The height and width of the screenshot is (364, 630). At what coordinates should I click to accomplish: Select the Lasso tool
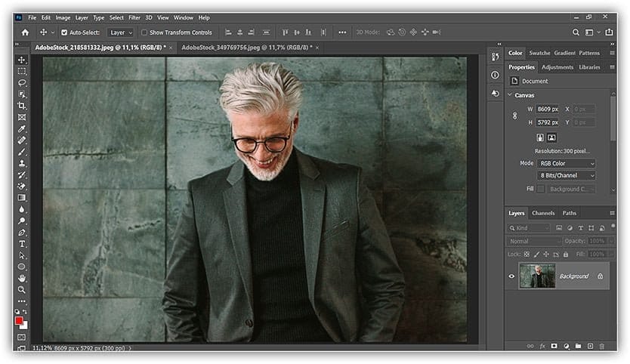[x=22, y=82]
